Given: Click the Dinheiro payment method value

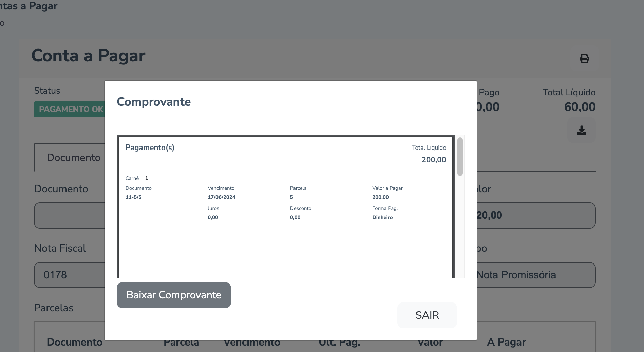Looking at the screenshot, I should (382, 217).
